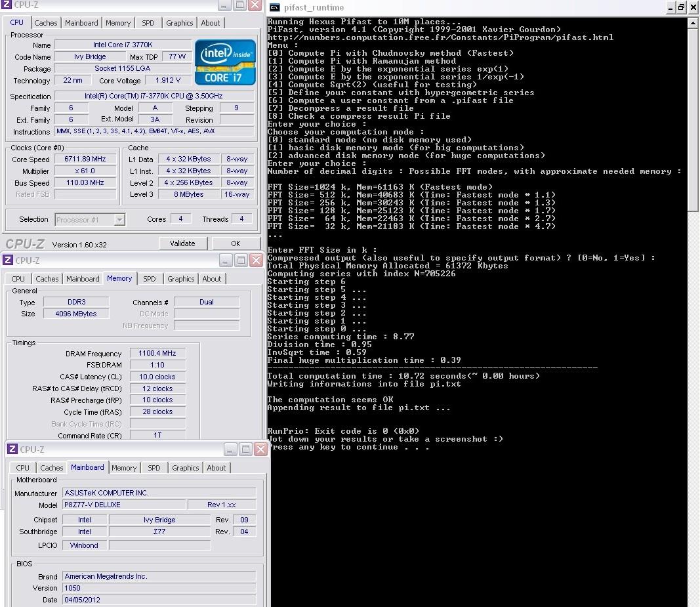Open the SPD tab in top CPU-Z window
Image resolution: width=700 pixels, height=607 pixels.
(148, 23)
